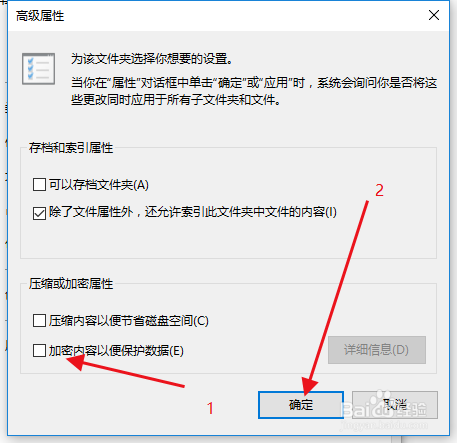Enable the 压缩内容以便节省磁盘空间(C) checkbox
457x443 pixels.
[x=39, y=321]
